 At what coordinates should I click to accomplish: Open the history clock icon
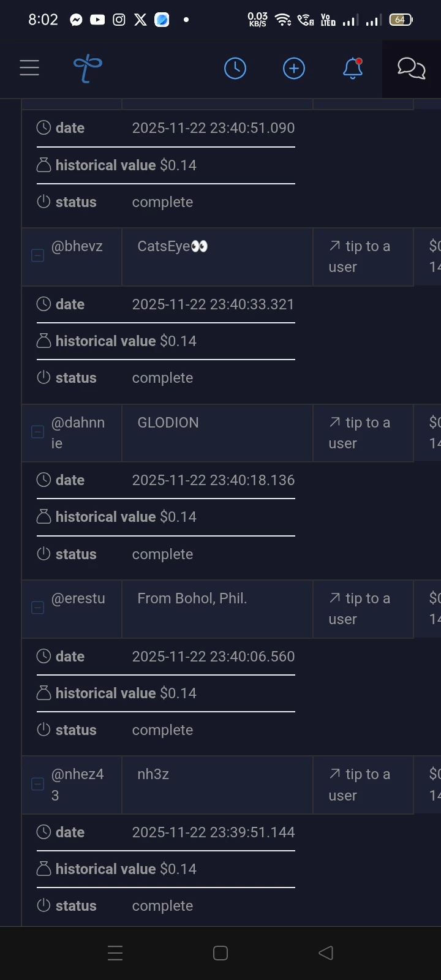[235, 68]
